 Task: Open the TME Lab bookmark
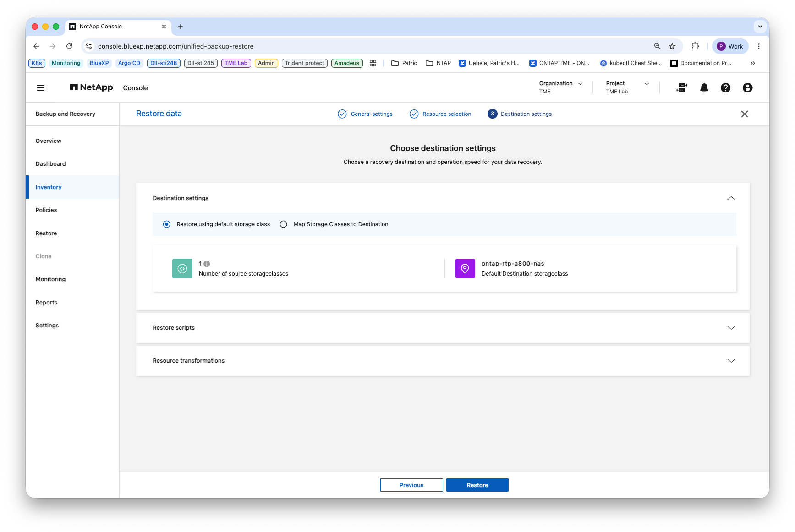click(236, 63)
